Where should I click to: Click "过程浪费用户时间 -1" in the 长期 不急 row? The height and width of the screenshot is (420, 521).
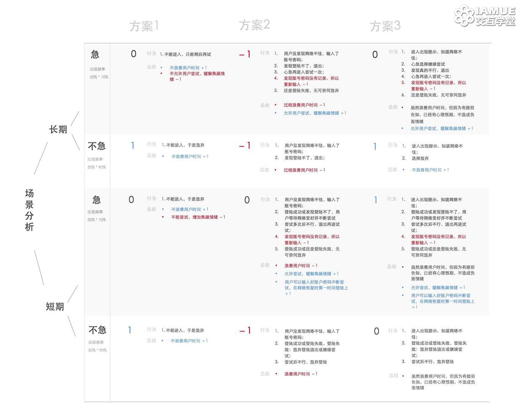pos(305,170)
